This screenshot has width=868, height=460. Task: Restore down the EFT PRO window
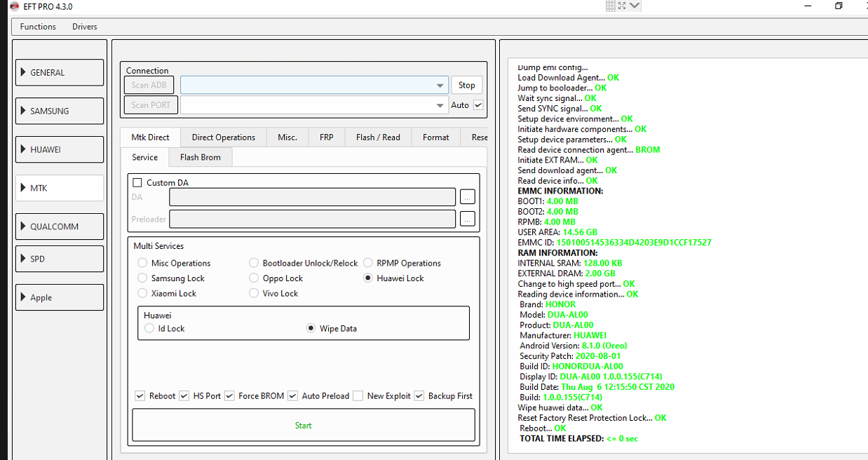click(x=839, y=6)
